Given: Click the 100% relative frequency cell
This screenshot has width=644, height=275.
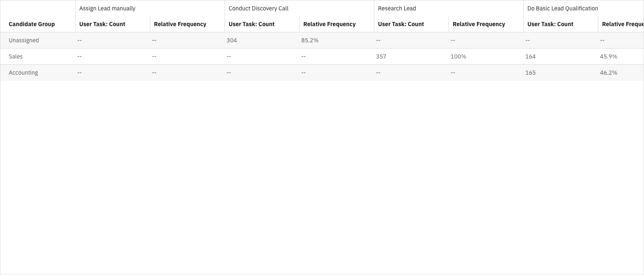Looking at the screenshot, I should [458, 56].
